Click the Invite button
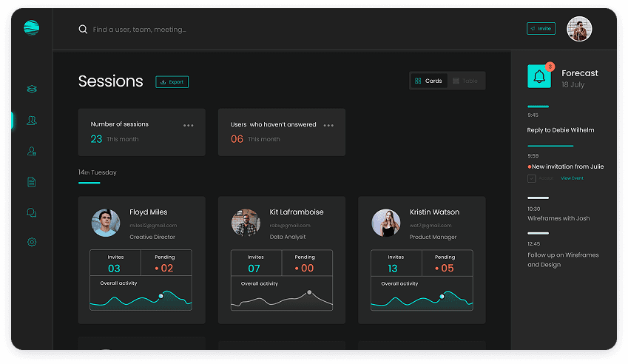The height and width of the screenshot is (364, 628). click(x=541, y=29)
